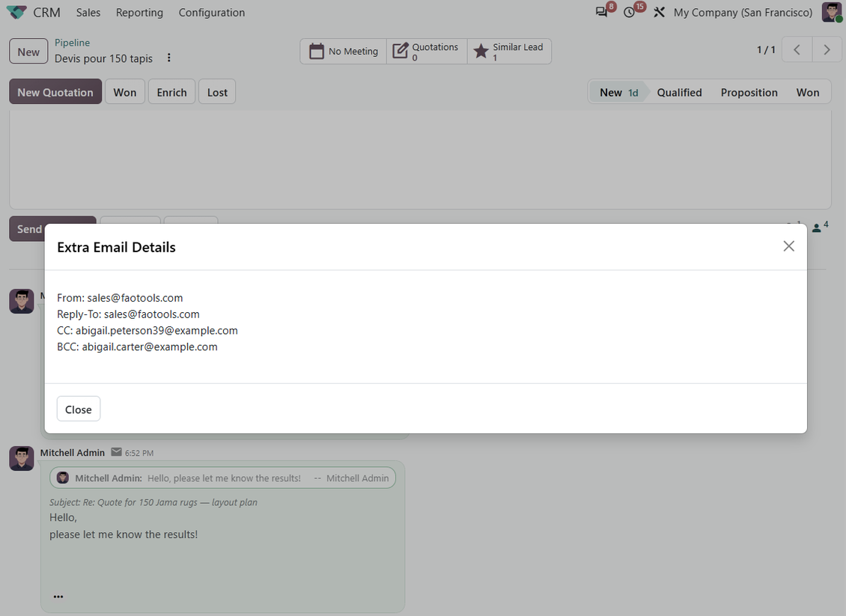Screen dimensions: 846x616
Task: Click the Enrich button
Action: (171, 92)
